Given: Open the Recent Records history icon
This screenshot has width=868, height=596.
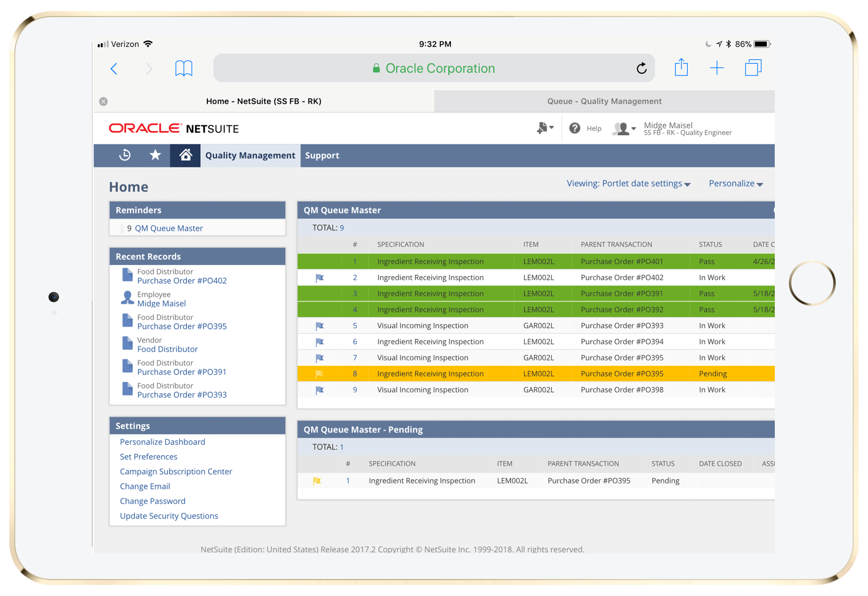Looking at the screenshot, I should click(125, 155).
